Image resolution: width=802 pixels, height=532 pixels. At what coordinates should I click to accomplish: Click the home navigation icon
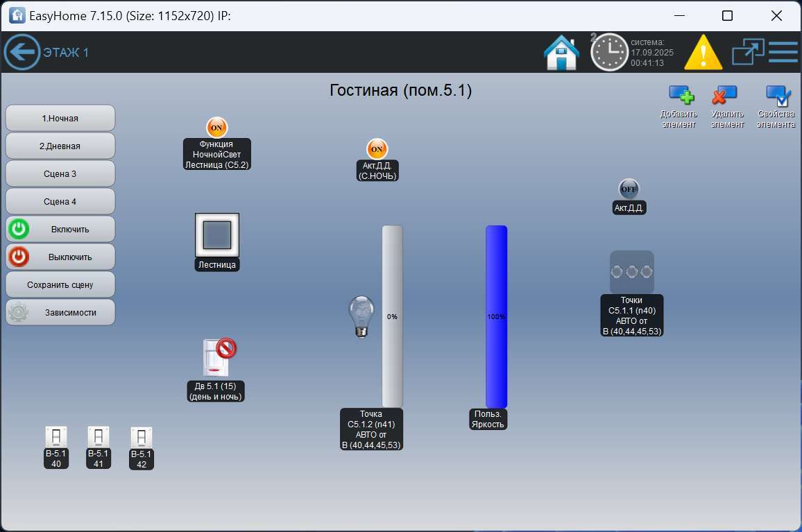tap(563, 51)
